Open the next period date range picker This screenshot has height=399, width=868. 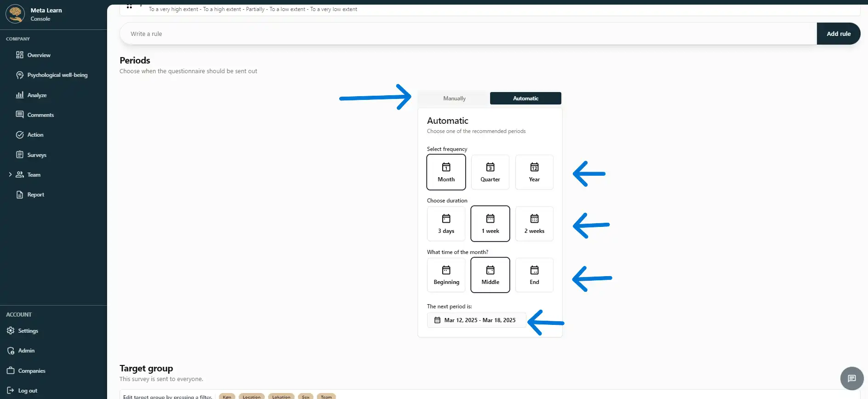(x=476, y=320)
